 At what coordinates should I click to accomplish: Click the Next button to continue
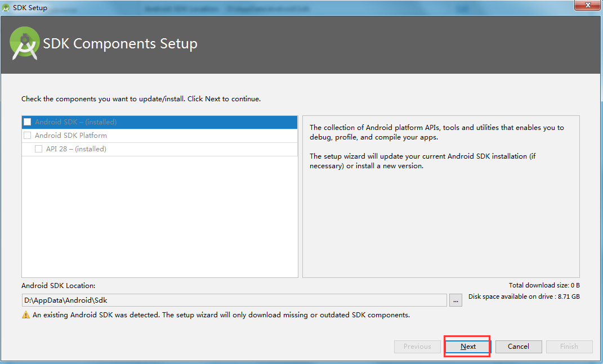(x=467, y=346)
